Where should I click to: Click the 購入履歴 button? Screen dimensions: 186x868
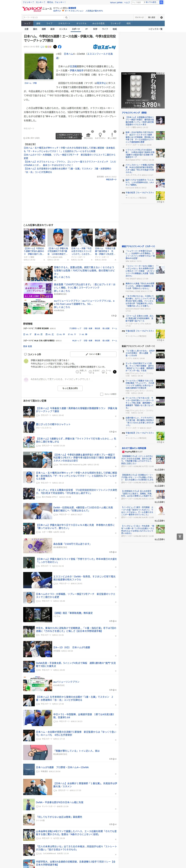152,18
